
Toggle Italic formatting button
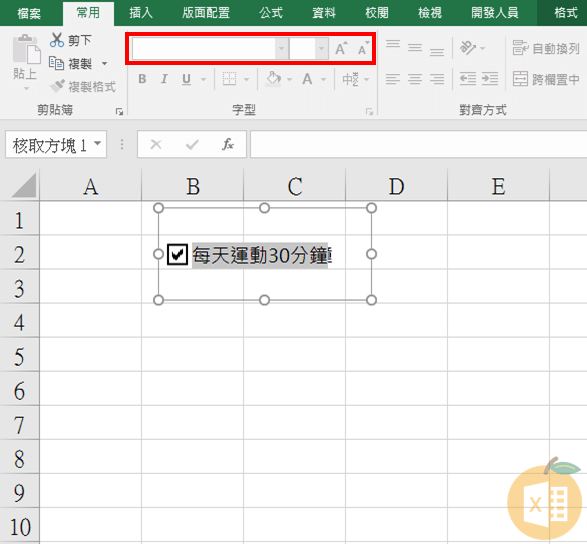point(164,79)
